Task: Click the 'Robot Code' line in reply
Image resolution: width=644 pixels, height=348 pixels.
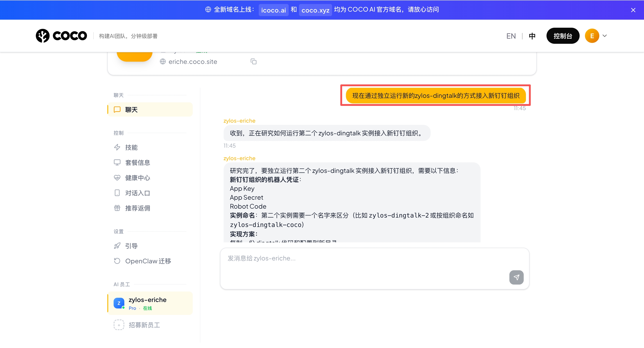Action: (x=248, y=206)
